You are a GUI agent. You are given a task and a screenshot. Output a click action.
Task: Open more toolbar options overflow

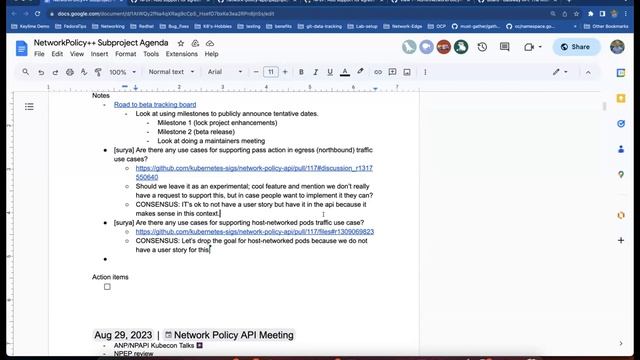pos(425,72)
